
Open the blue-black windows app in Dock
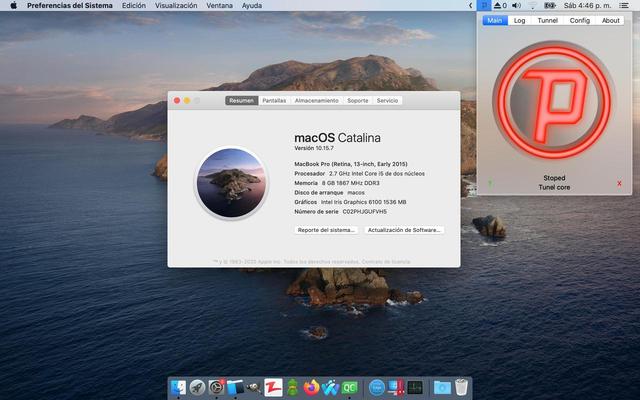pyautogui.click(x=235, y=387)
